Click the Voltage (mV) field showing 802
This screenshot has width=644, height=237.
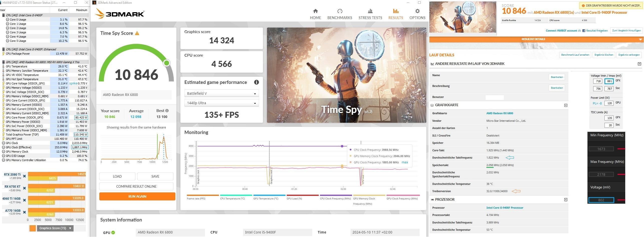[x=601, y=200]
